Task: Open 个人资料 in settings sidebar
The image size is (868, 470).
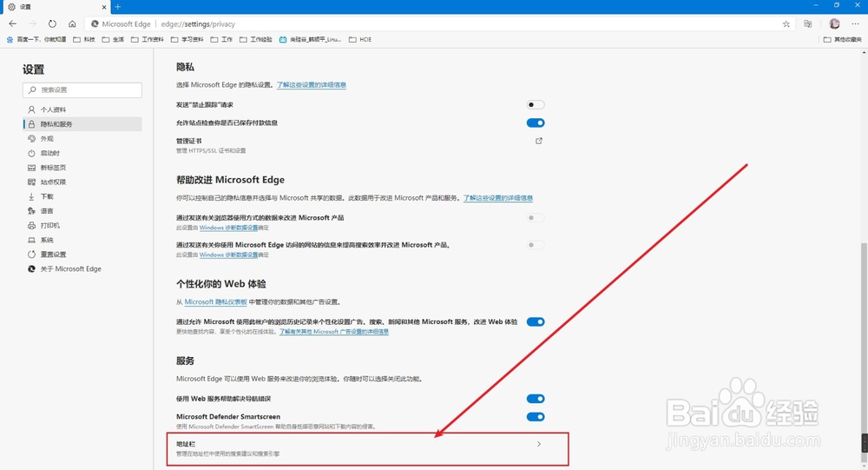Action: click(x=82, y=109)
